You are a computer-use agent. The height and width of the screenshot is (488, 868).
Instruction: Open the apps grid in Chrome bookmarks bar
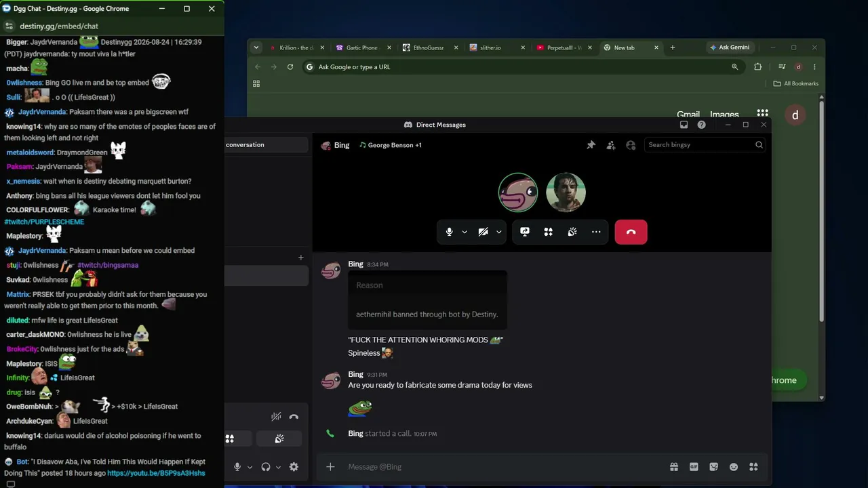pyautogui.click(x=256, y=83)
